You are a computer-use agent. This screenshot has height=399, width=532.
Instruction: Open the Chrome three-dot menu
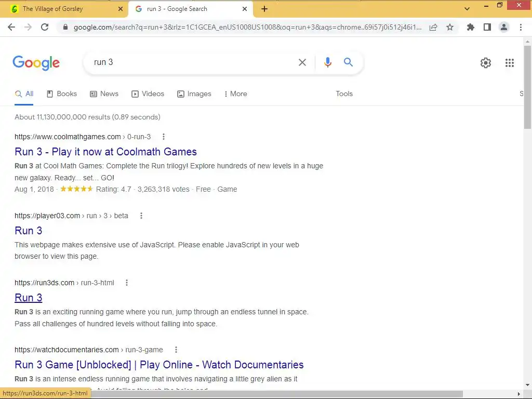[521, 27]
